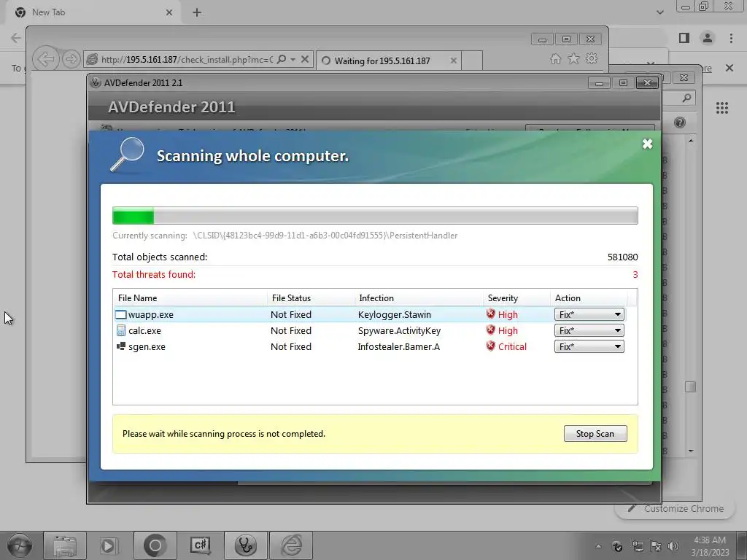
Task: Show hidden system tray icons
Action: coord(598,546)
